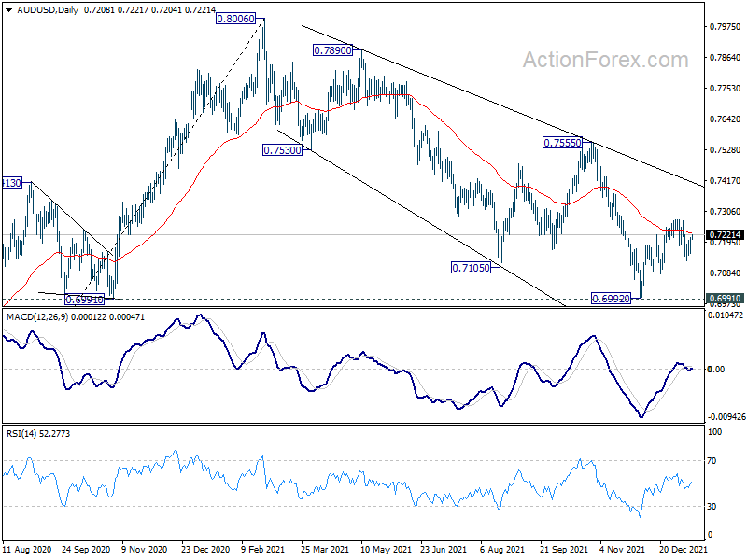The width and height of the screenshot is (747, 560).
Task: Click the RSI 70 level label
Action: [x=712, y=461]
